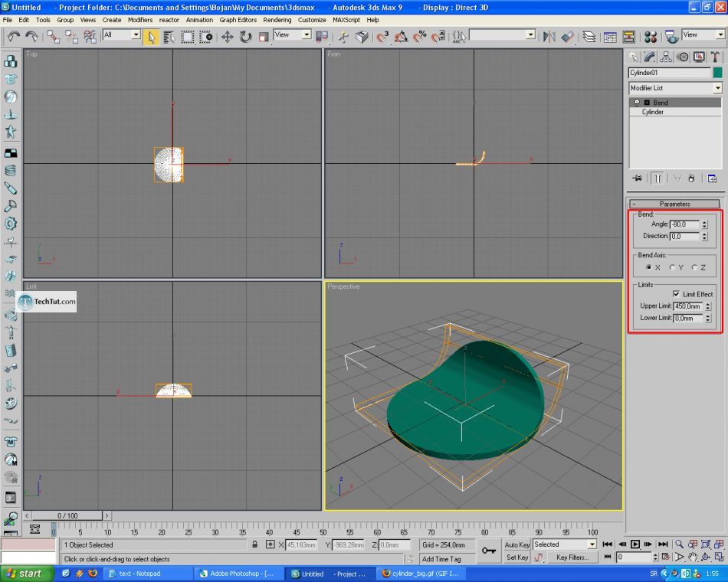Viewport: 728px width, 582px height.
Task: Open the 'Selected' key target dropdown
Action: (x=592, y=544)
